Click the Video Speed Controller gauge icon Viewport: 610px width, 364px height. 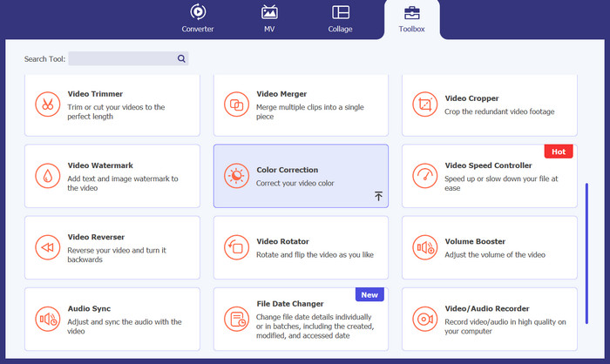(x=424, y=176)
